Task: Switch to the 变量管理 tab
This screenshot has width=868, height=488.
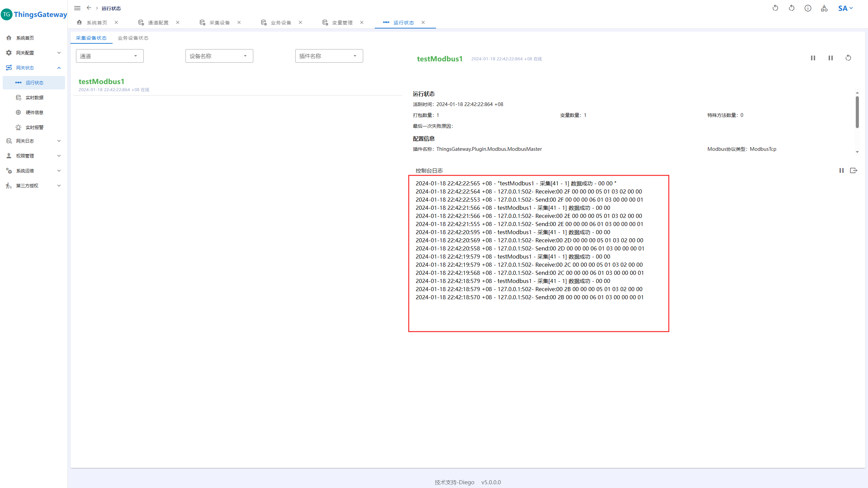Action: (342, 23)
